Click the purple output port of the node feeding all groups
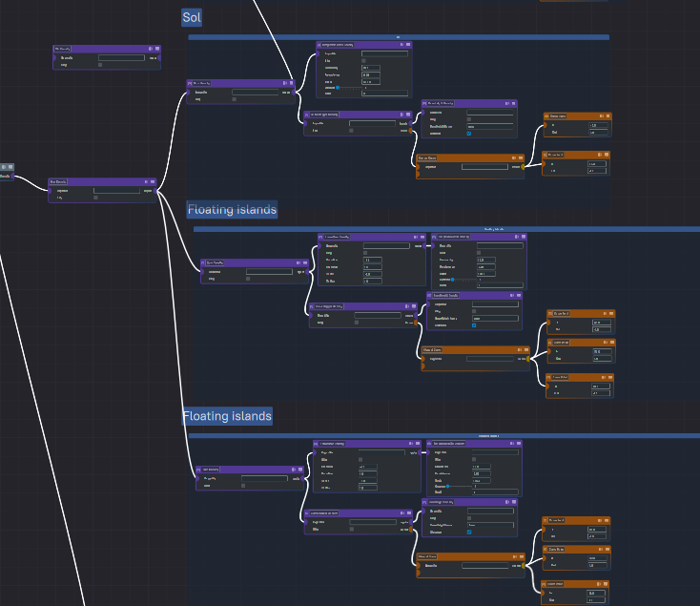This screenshot has height=606, width=700. click(x=155, y=191)
